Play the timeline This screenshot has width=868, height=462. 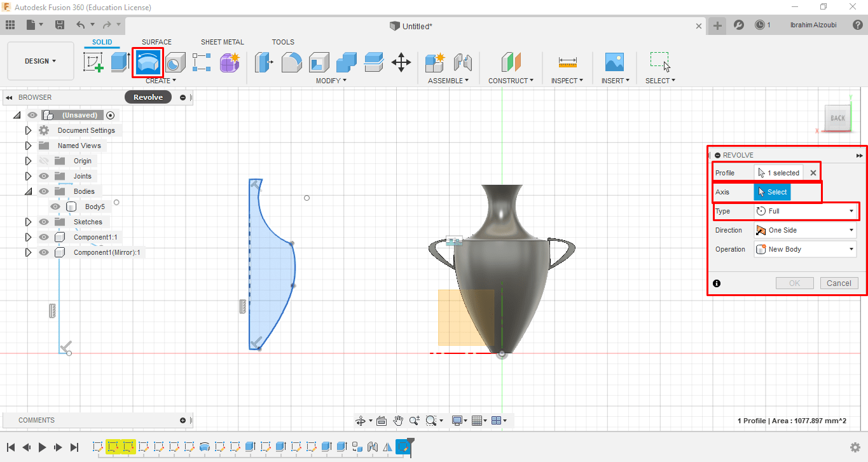43,447
